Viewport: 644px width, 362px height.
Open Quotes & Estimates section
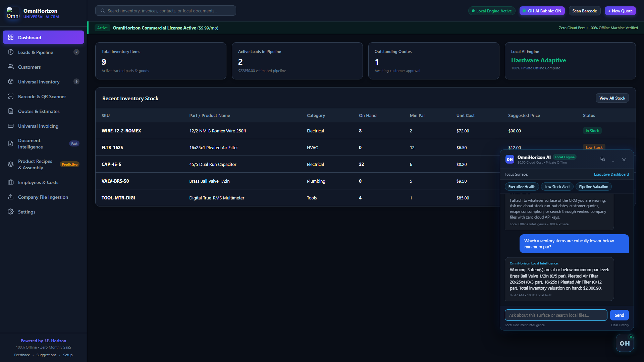(x=43, y=111)
